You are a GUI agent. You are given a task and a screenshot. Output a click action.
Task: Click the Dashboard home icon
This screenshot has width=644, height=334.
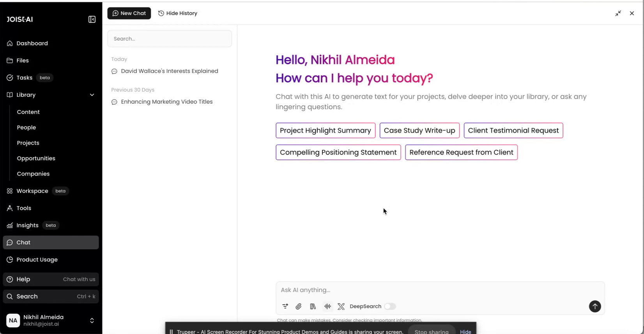[x=10, y=43]
